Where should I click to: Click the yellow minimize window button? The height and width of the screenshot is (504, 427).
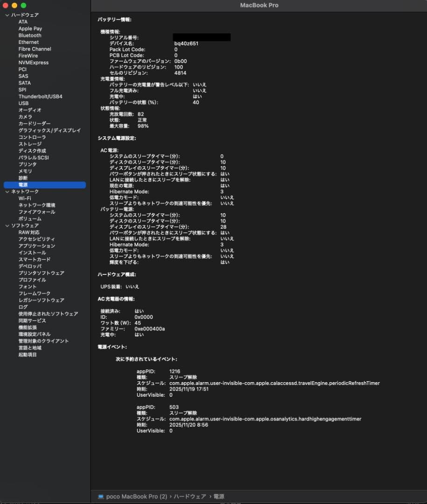click(x=14, y=5)
